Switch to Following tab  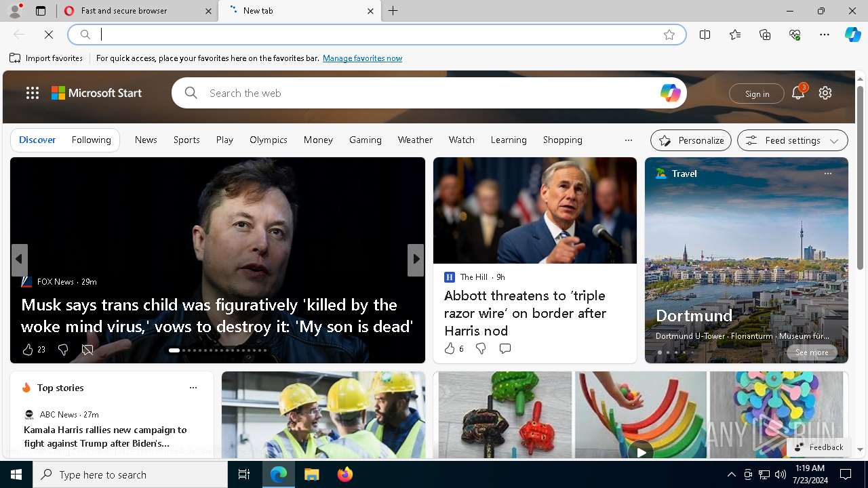pyautogui.click(x=91, y=140)
